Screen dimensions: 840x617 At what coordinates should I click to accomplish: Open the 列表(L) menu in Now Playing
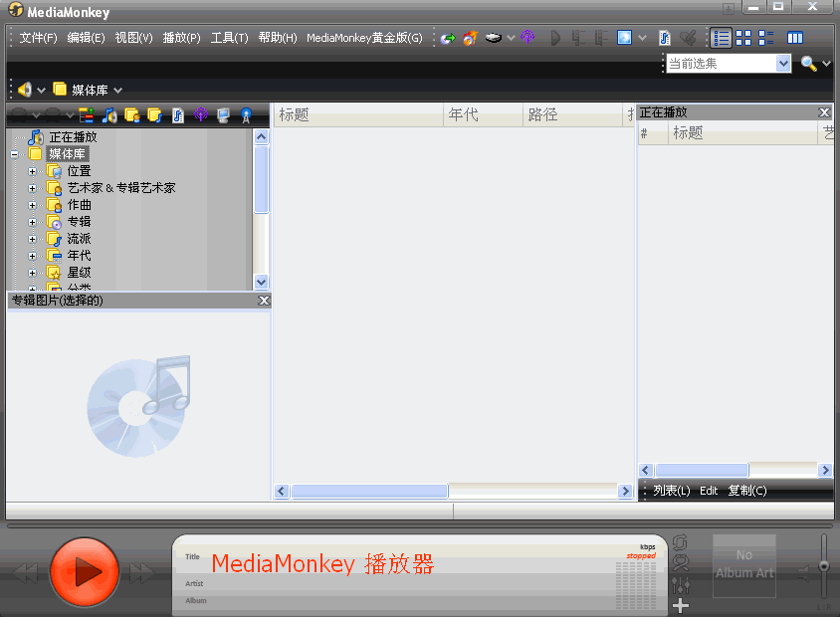671,491
